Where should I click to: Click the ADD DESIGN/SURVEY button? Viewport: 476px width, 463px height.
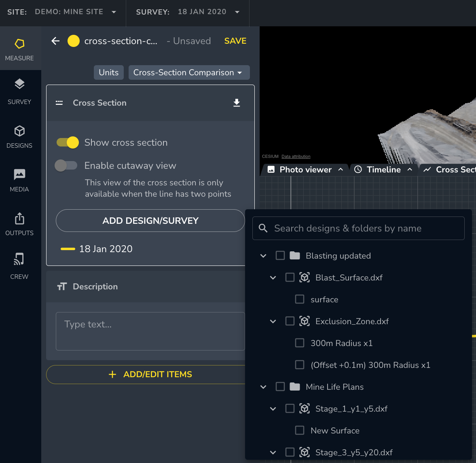[150, 221]
